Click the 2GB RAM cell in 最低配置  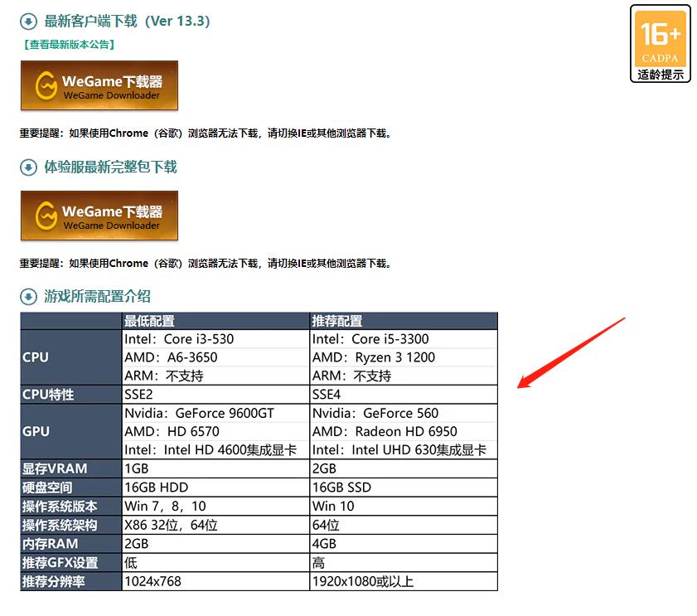pyautogui.click(x=215, y=544)
